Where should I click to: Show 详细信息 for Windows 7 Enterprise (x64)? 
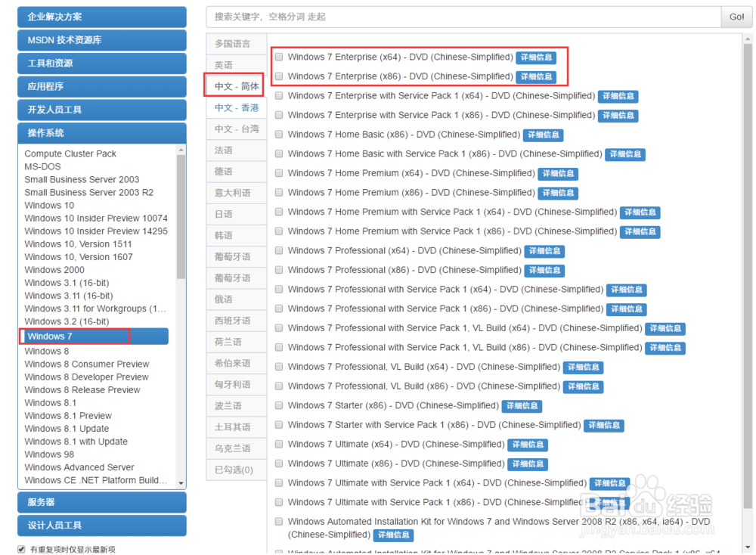(x=536, y=57)
